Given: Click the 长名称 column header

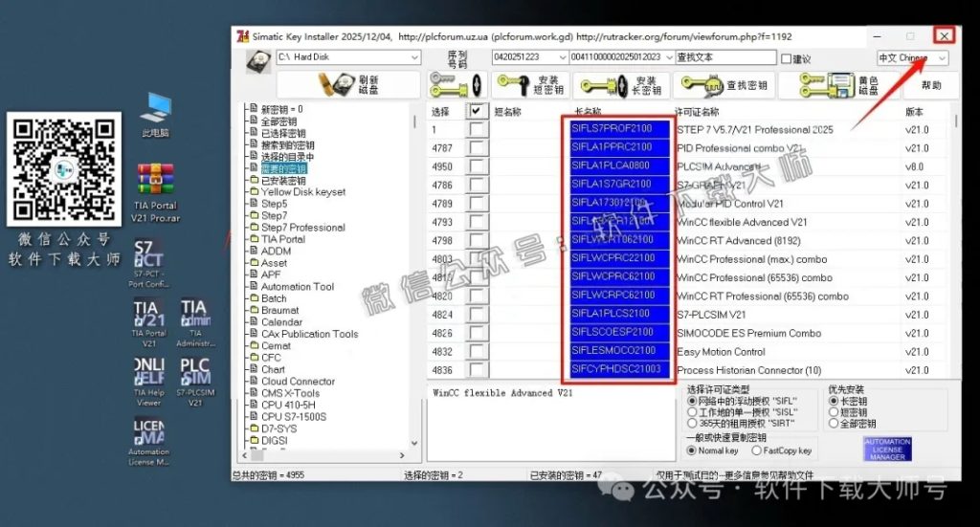Looking at the screenshot, I should pos(587,112).
